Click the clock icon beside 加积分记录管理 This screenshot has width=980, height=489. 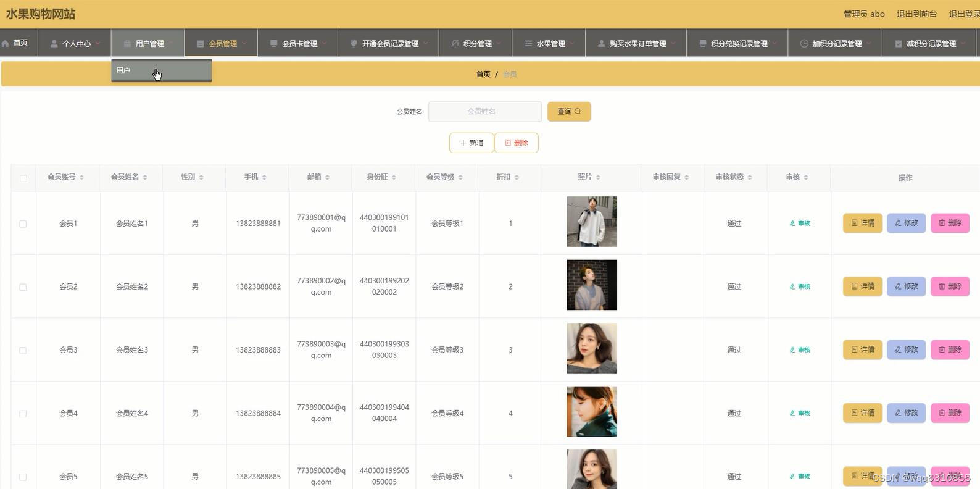pyautogui.click(x=804, y=43)
